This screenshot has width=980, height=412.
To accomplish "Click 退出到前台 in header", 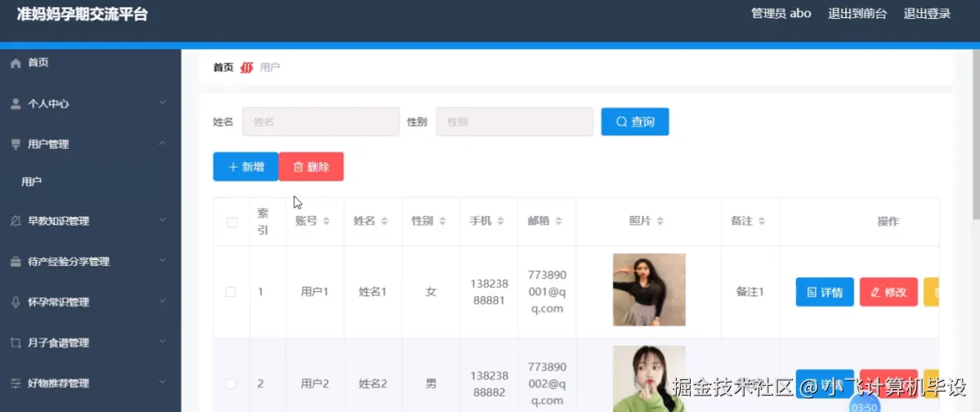I will click(x=857, y=14).
